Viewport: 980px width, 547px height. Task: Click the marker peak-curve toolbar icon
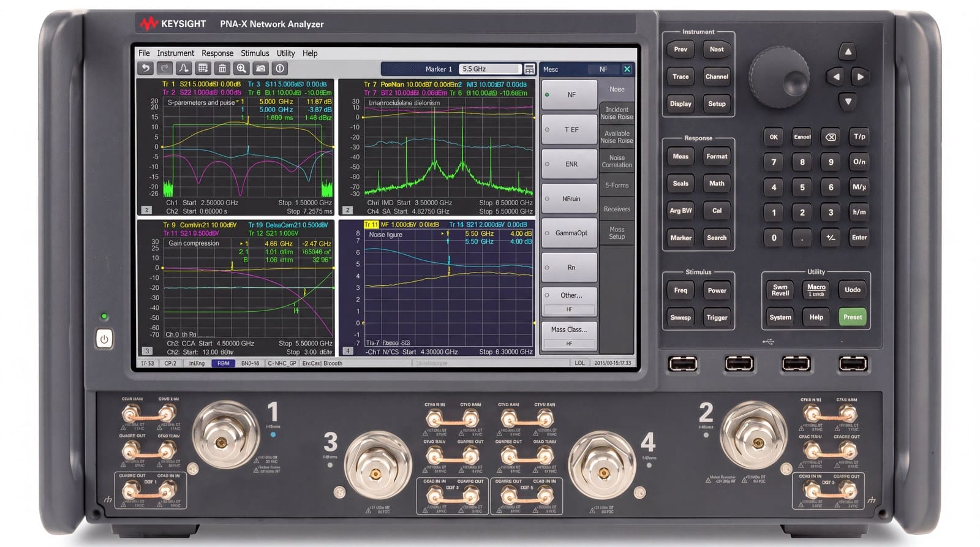pyautogui.click(x=184, y=69)
